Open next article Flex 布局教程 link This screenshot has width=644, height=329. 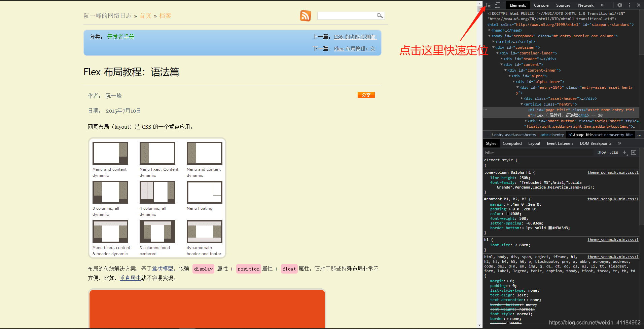[354, 49]
